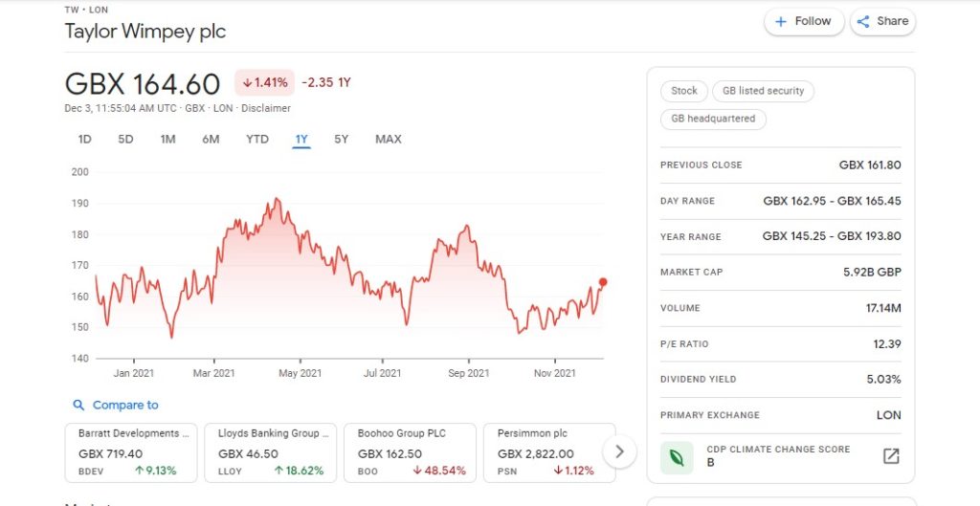Click the GB listed security chip
The image size is (980, 506).
click(763, 91)
